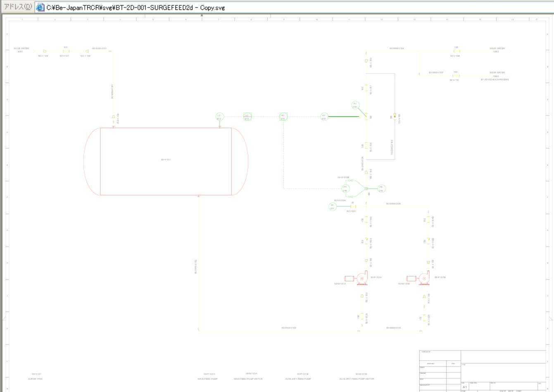Click the dashed signal line between LC and FC
The width and height of the screenshot is (554, 392).
click(x=265, y=117)
